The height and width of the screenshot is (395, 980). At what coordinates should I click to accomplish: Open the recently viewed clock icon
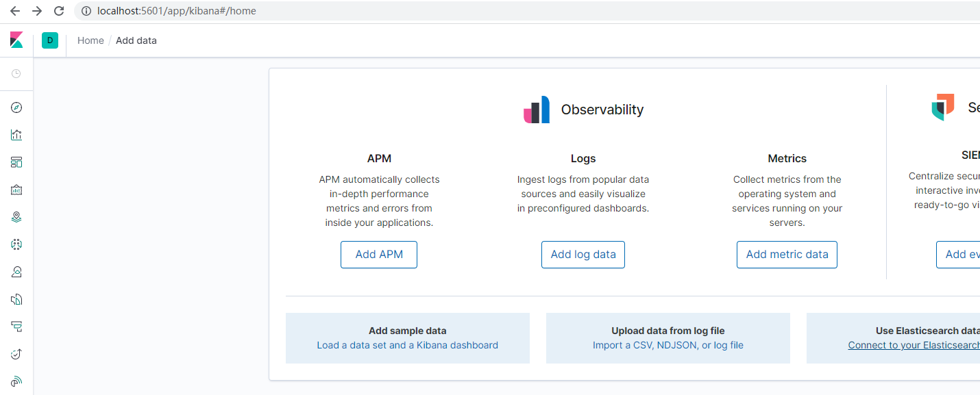pyautogui.click(x=16, y=73)
